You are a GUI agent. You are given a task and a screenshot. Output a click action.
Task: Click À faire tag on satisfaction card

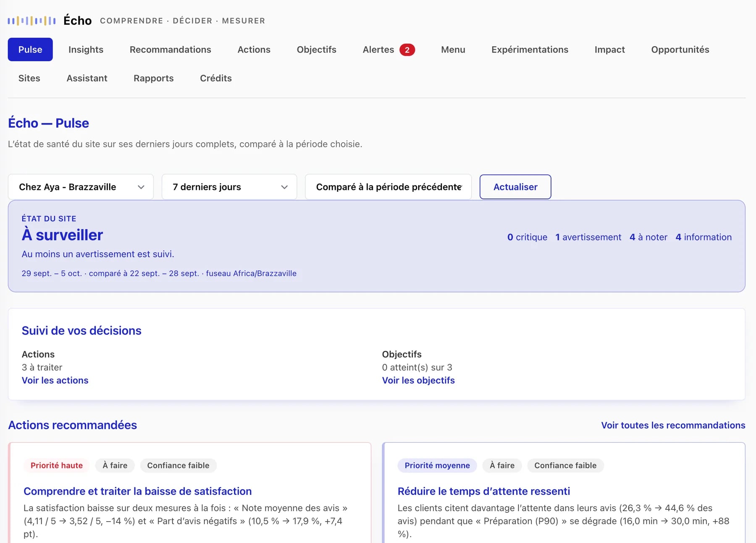pyautogui.click(x=115, y=465)
